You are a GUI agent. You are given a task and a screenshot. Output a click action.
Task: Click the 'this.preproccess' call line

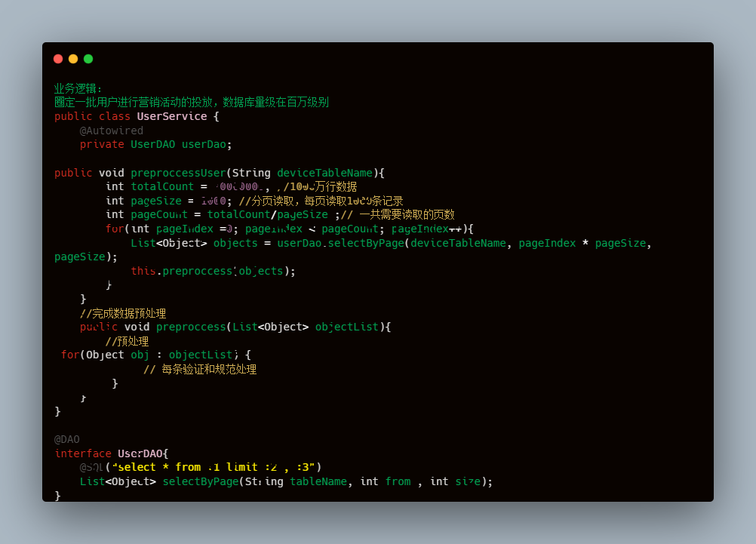213,271
